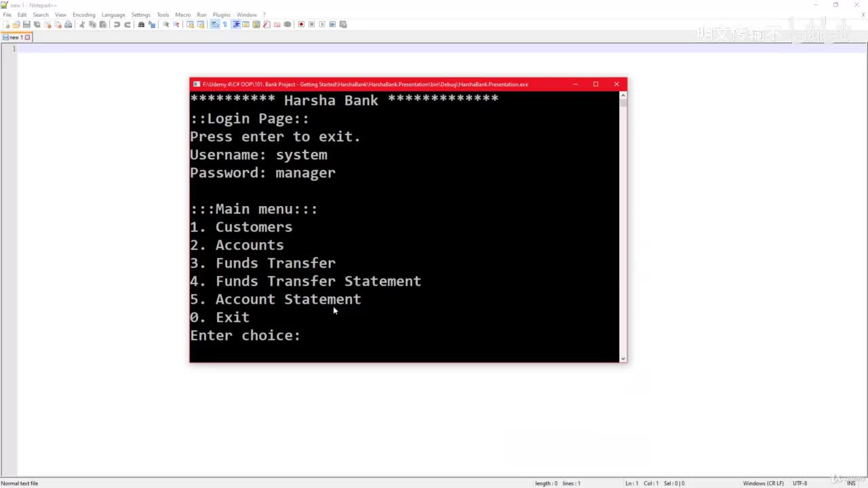The width and height of the screenshot is (868, 488).
Task: Click the Close All toolbar icon
Action: tap(58, 24)
